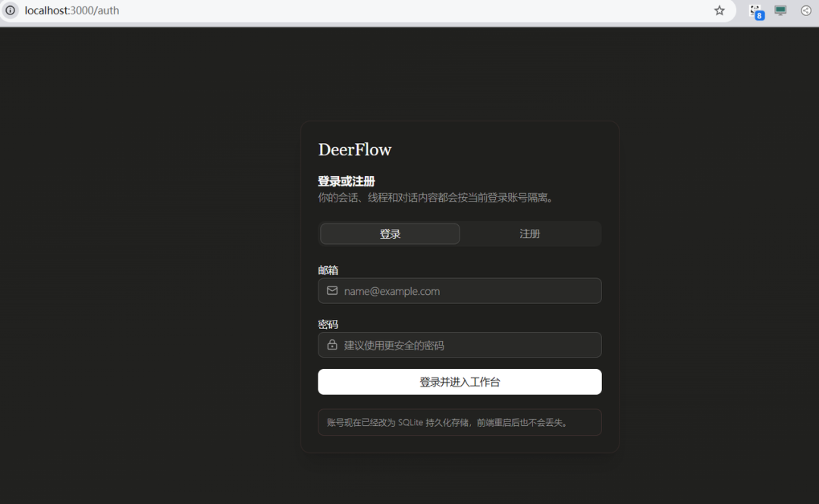Open the extension with badge 8
This screenshot has width=819, height=504.
tap(756, 11)
